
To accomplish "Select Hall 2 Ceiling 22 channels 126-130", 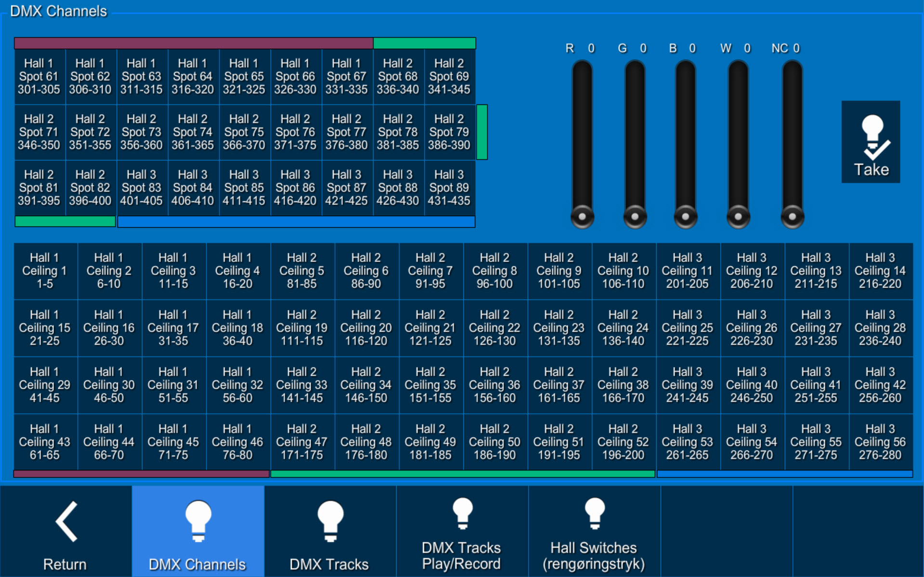I will (495, 328).
